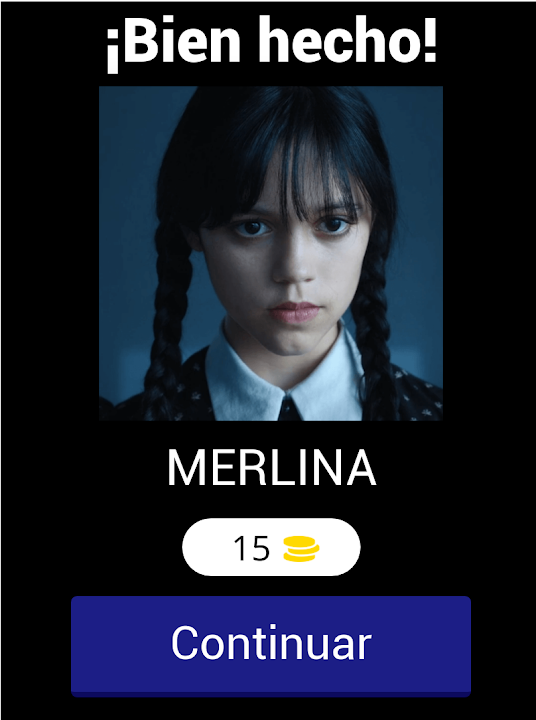Open the character photo thumbnail
The height and width of the screenshot is (720, 536).
click(271, 253)
